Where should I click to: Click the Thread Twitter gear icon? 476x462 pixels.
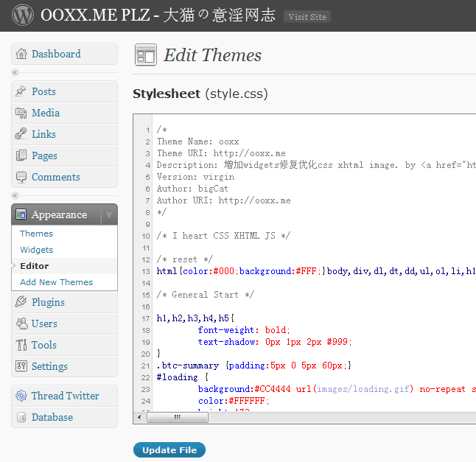pos(21,396)
